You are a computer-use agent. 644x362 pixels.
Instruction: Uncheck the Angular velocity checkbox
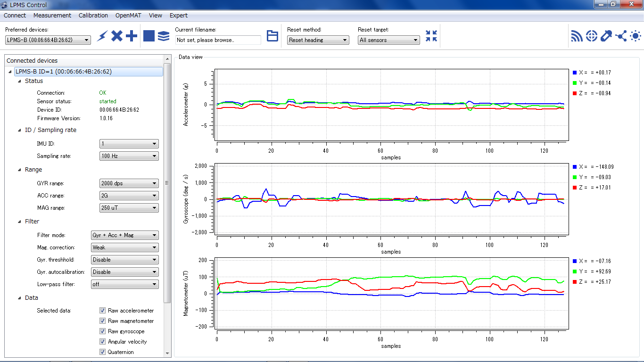[x=102, y=342]
